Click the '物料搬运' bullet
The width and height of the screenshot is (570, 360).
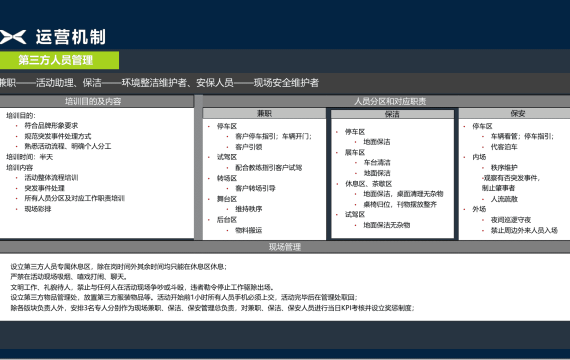click(x=249, y=230)
